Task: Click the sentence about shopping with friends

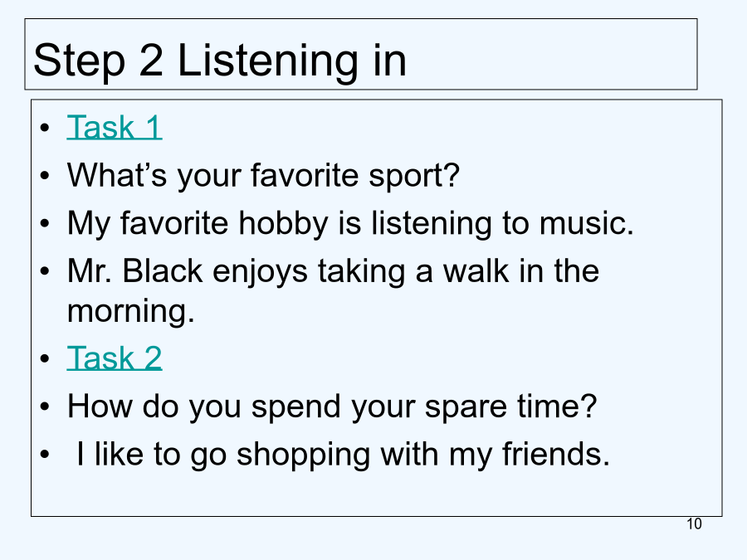Action: [x=343, y=455]
